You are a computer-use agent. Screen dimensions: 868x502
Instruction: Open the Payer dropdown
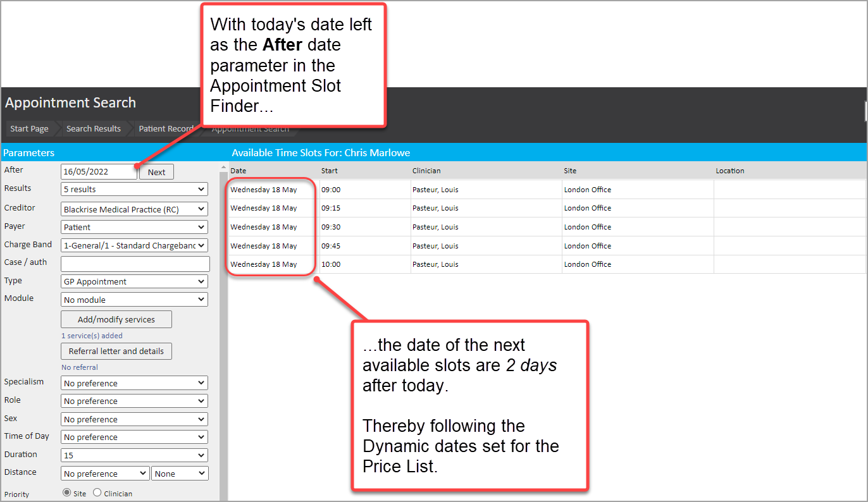pos(134,227)
